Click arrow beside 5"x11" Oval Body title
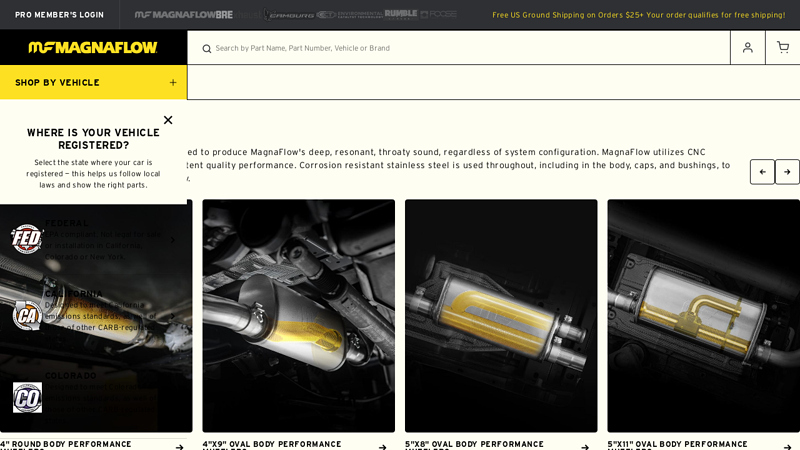This screenshot has height=450, width=800. pyautogui.click(x=788, y=447)
